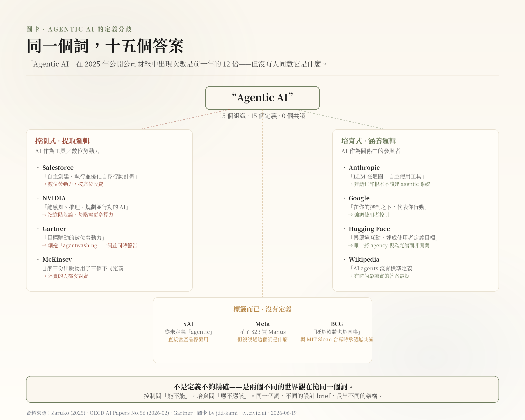Click Meta line 花了 $2B 買 Manus
This screenshot has height=420, width=525.
[x=262, y=332]
